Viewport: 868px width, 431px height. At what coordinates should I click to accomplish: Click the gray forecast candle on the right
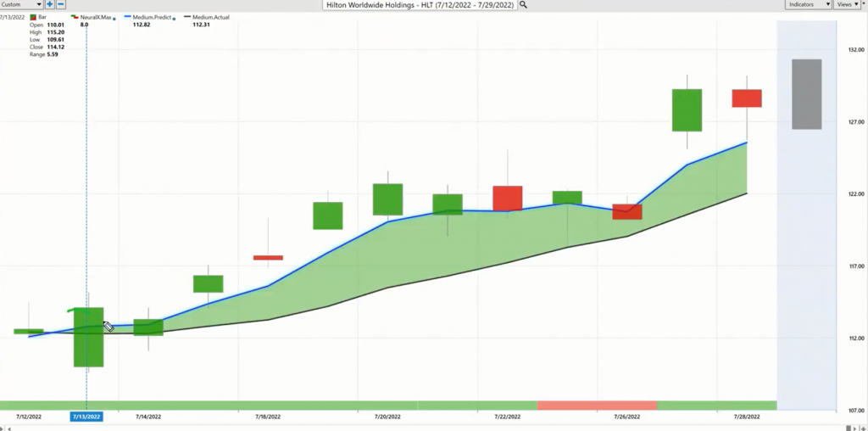807,94
